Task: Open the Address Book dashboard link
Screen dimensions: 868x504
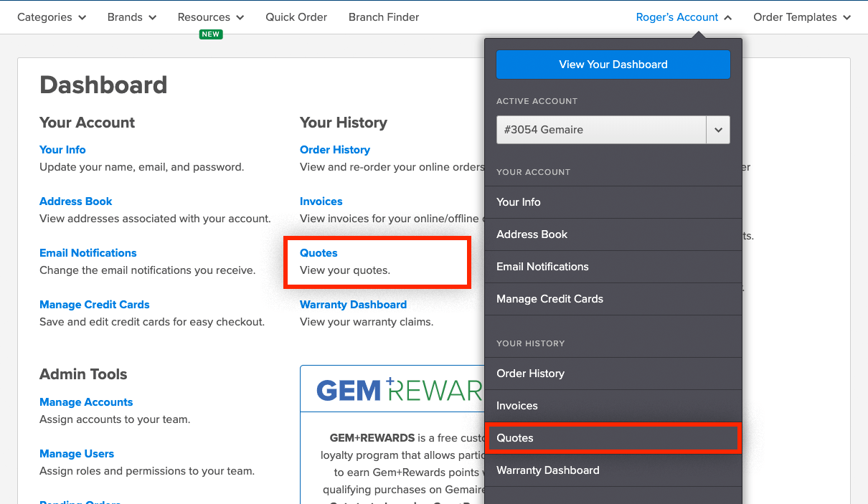Action: click(x=76, y=201)
